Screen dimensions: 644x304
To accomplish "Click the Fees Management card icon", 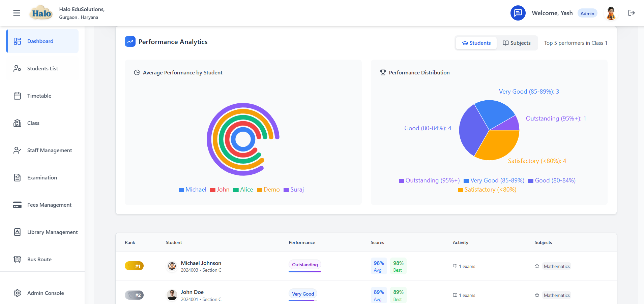I will pos(17,205).
